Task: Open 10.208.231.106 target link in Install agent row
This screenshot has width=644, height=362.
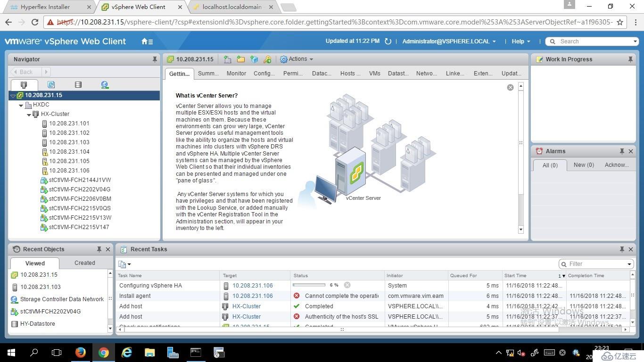Action: tap(253, 296)
